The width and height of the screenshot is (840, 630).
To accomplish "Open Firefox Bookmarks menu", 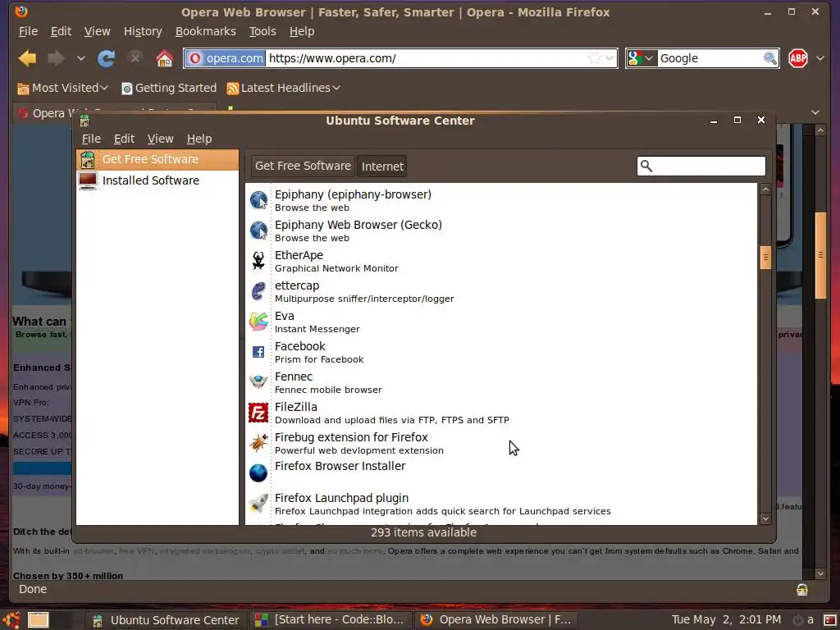I will (205, 32).
